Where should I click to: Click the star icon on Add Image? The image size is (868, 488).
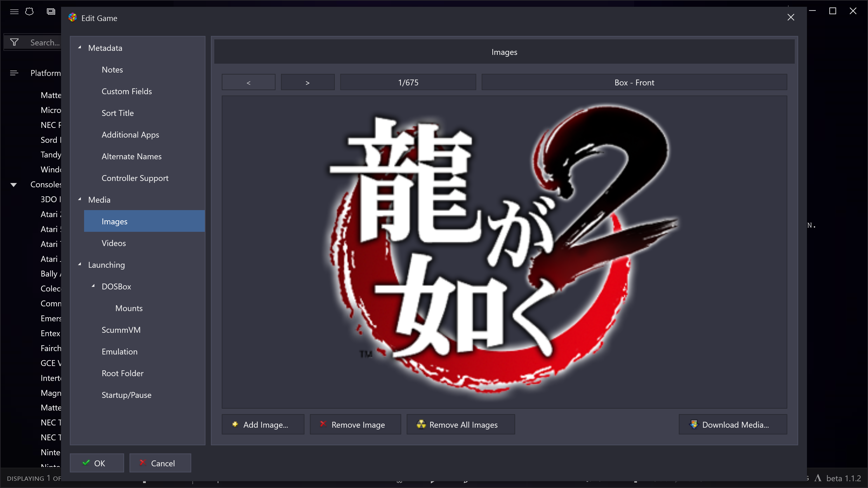[235, 424]
